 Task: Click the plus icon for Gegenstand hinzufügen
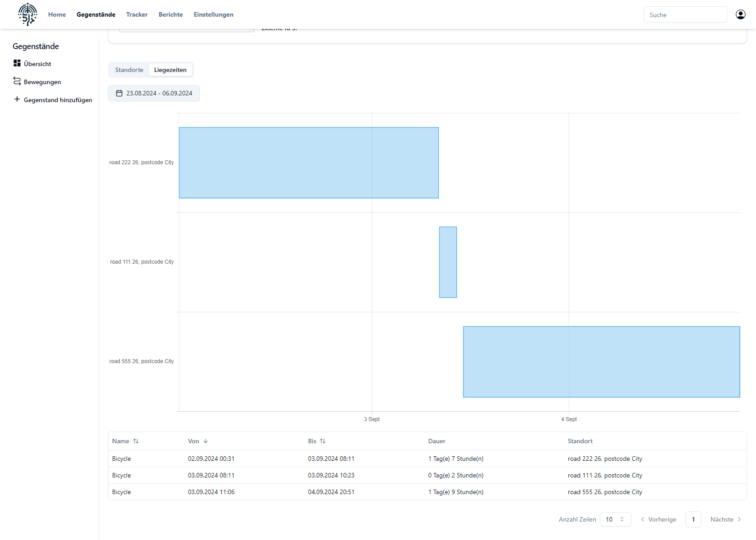click(x=17, y=99)
